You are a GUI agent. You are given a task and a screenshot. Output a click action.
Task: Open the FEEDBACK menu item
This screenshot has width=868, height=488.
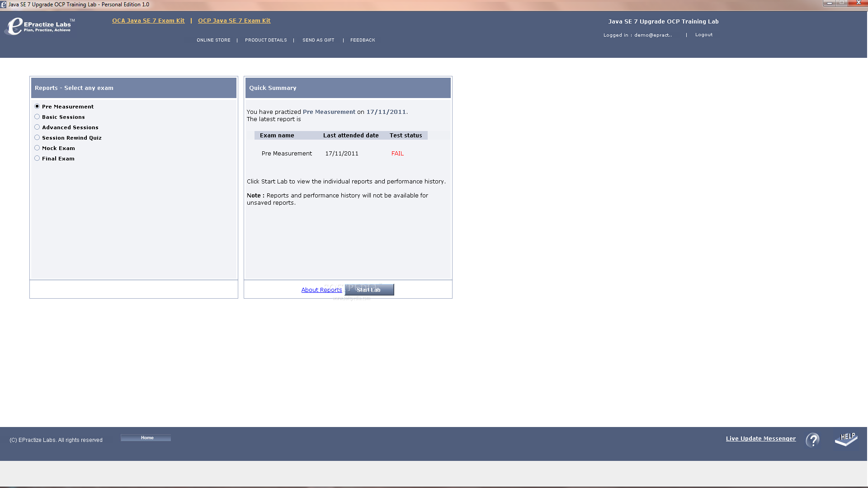point(363,40)
